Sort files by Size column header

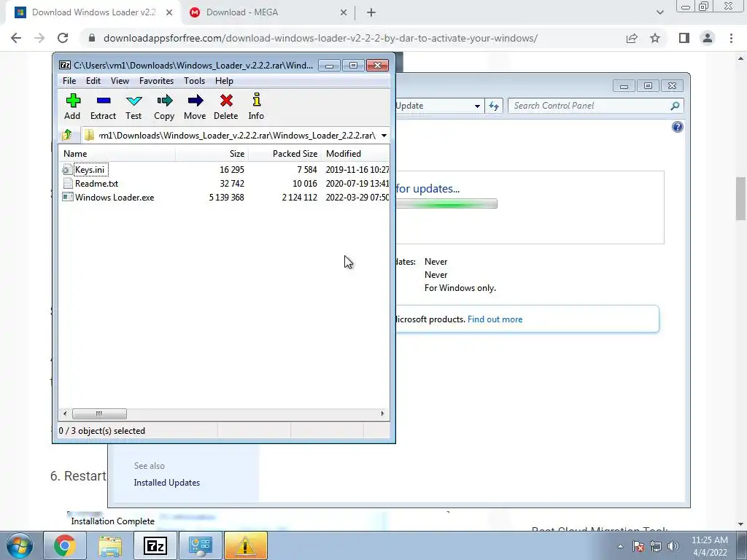[212, 154]
